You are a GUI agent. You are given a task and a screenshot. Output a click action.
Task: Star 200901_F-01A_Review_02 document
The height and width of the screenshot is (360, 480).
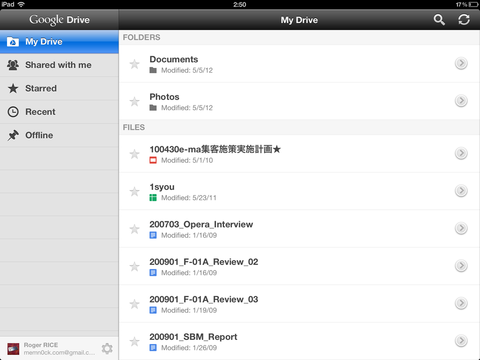134,266
